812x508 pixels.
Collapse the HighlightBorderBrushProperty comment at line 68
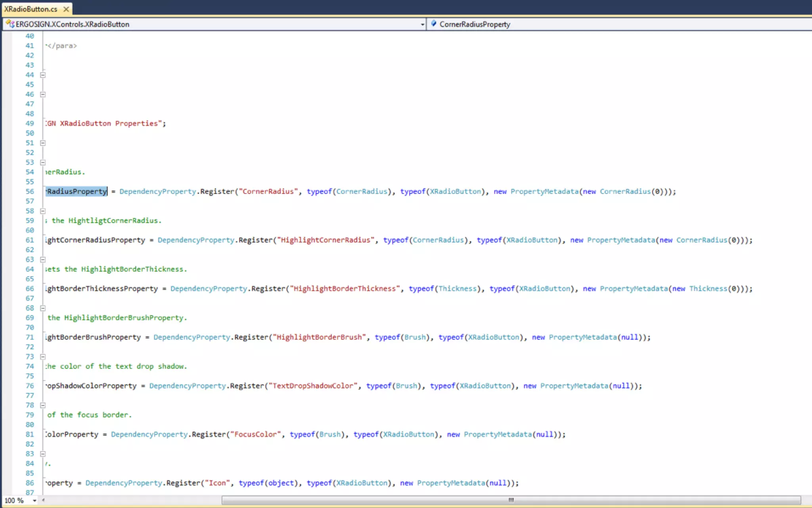tap(43, 308)
